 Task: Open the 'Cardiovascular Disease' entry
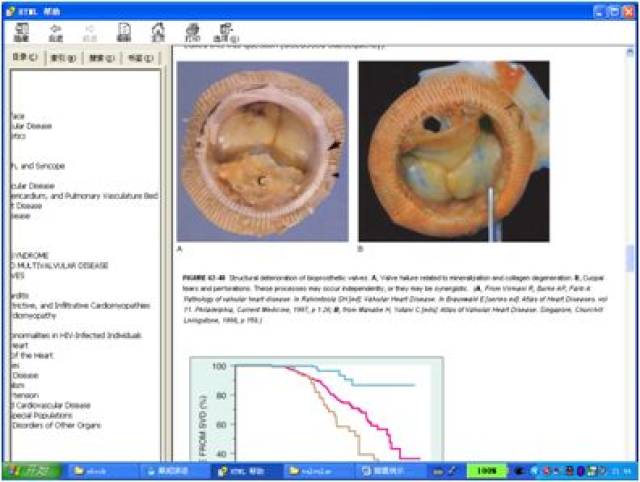[x=53, y=405]
